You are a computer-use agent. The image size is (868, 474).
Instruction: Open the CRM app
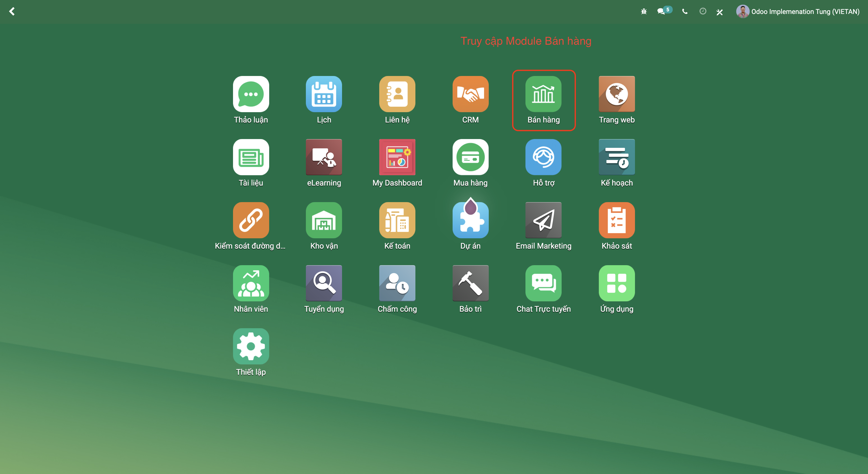[470, 94]
